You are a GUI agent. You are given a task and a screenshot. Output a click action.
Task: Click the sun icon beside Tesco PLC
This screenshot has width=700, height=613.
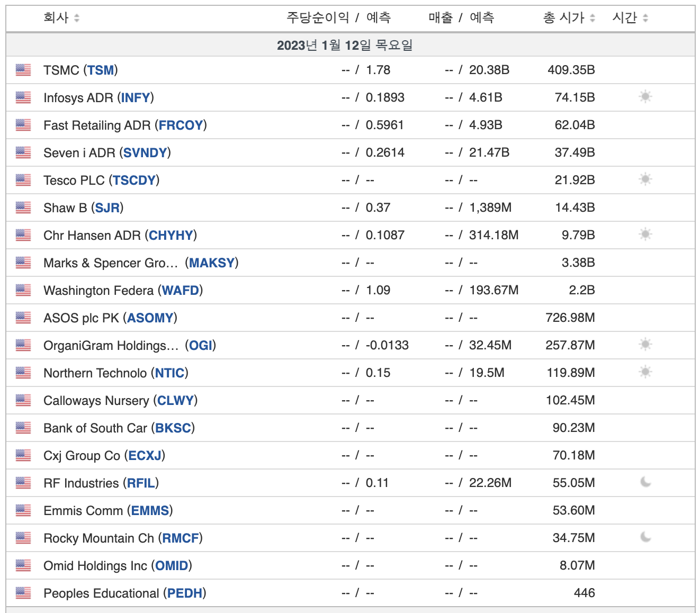(645, 179)
